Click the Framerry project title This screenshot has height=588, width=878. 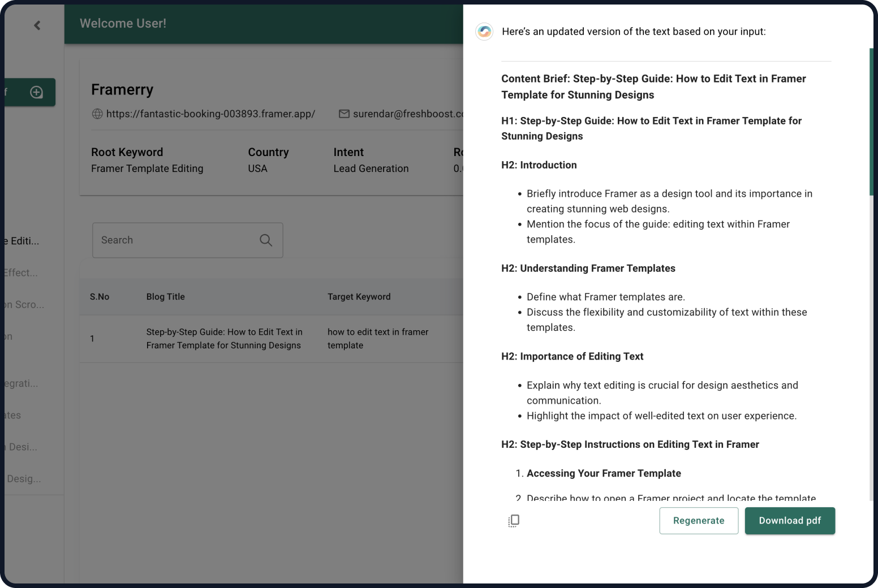click(122, 90)
